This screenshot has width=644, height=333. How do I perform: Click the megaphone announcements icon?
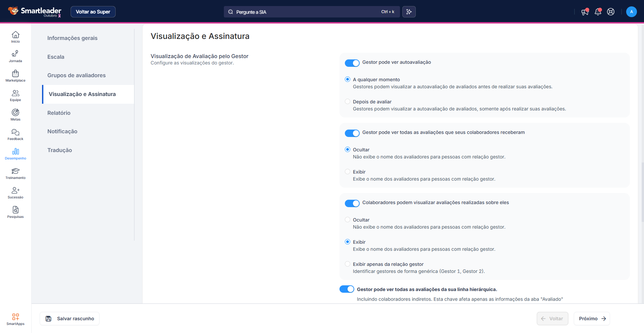pyautogui.click(x=585, y=12)
